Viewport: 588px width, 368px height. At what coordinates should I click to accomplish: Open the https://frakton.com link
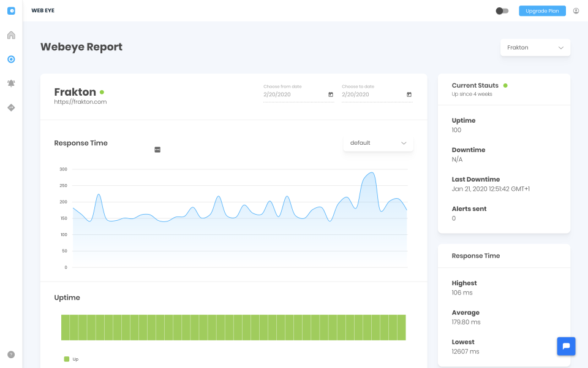click(x=80, y=102)
